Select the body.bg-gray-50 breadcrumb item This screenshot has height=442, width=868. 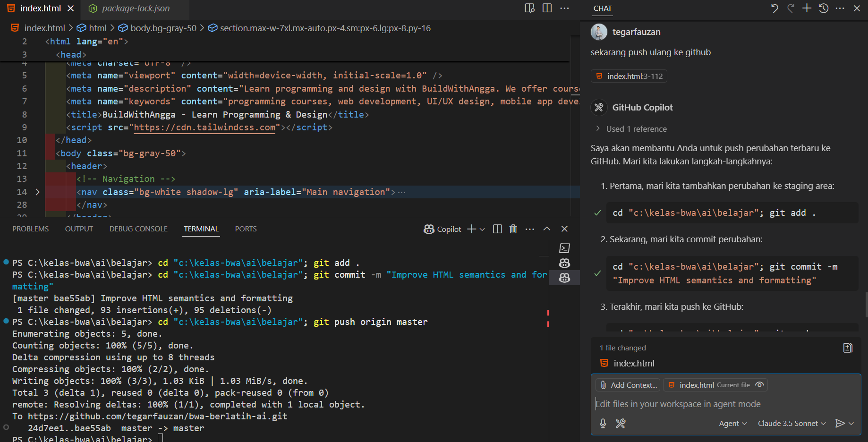point(163,28)
